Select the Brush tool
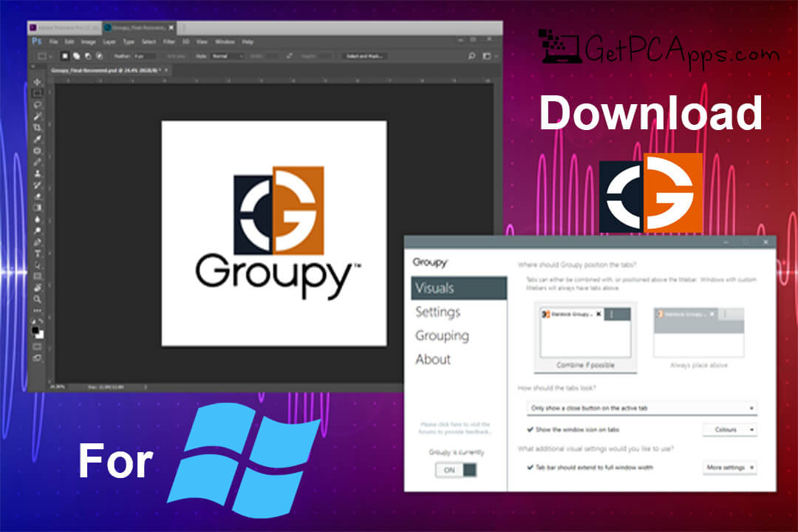Viewport: 798px width, 532px height. click(37, 162)
